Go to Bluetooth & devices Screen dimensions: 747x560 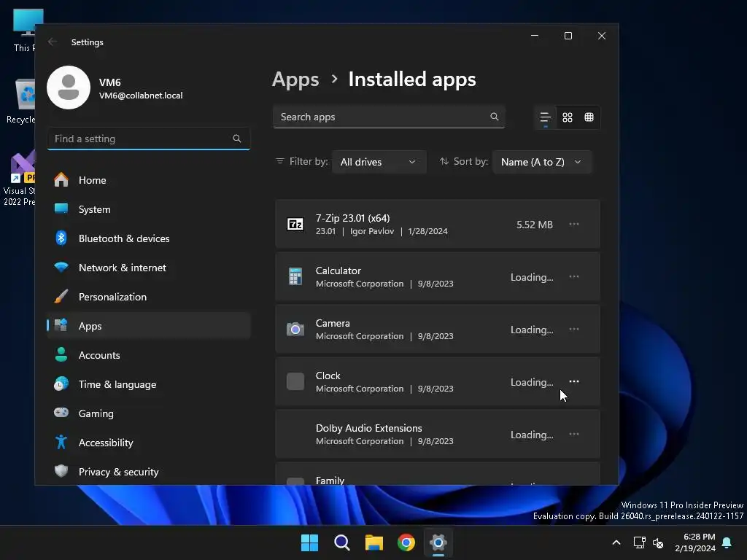pyautogui.click(x=149, y=238)
